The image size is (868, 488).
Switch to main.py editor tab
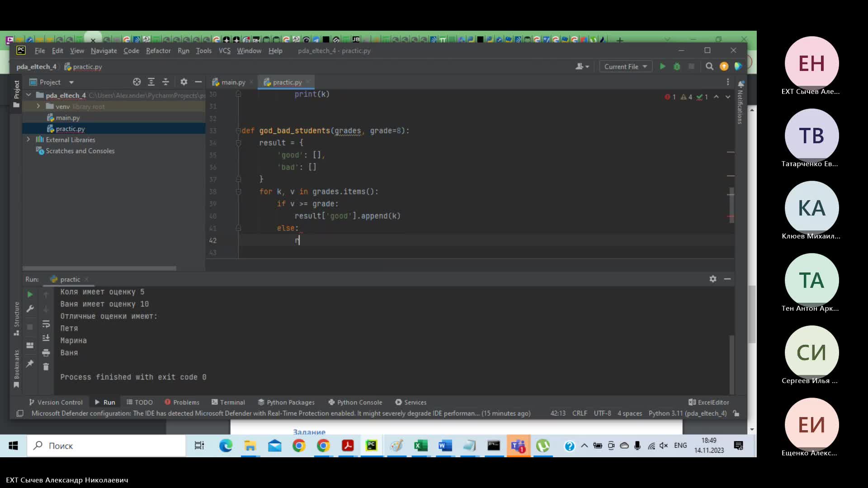pyautogui.click(x=233, y=82)
